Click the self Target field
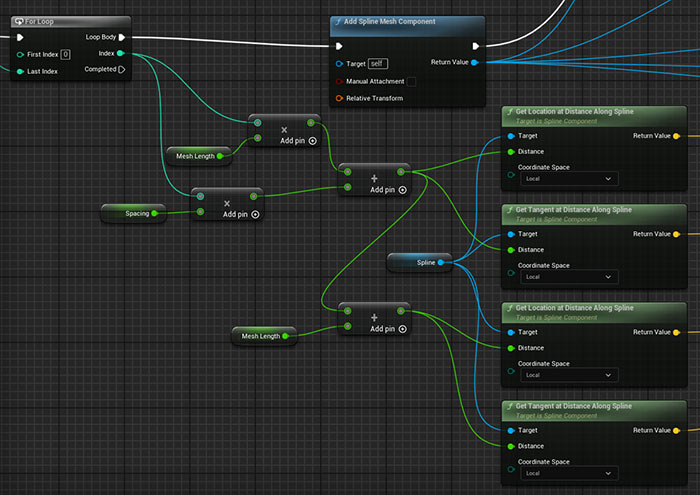700x495 pixels. [378, 64]
